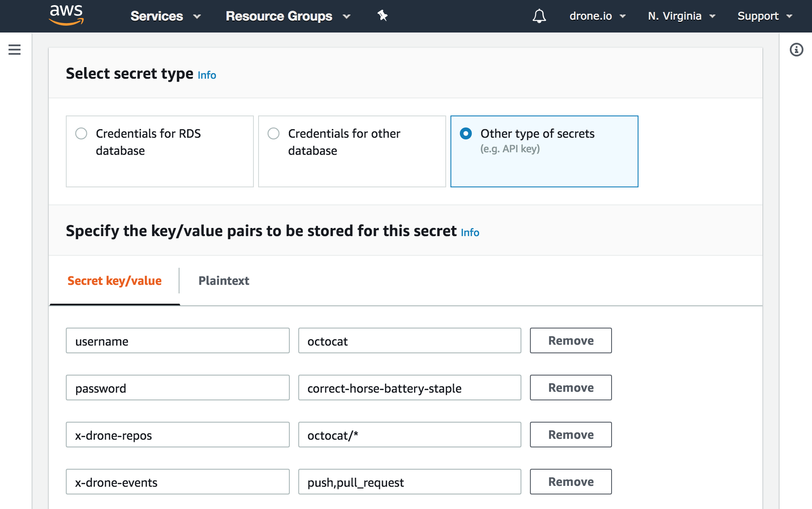Screen dimensions: 812x509
Task: Open the drone.io account dropdown
Action: coord(597,16)
